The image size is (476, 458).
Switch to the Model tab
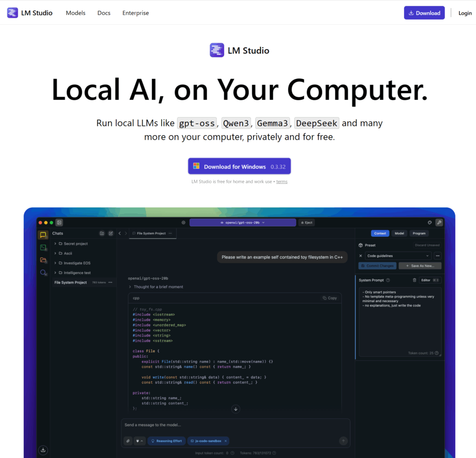click(x=399, y=233)
